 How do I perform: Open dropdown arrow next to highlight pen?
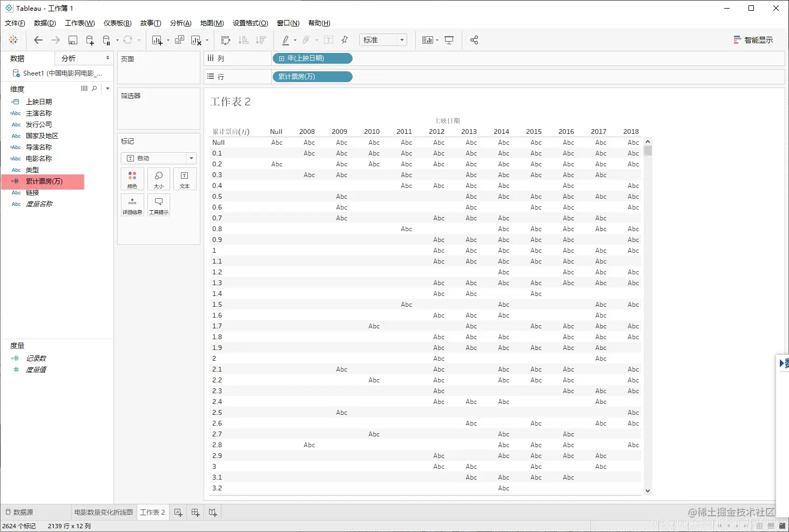pos(295,40)
